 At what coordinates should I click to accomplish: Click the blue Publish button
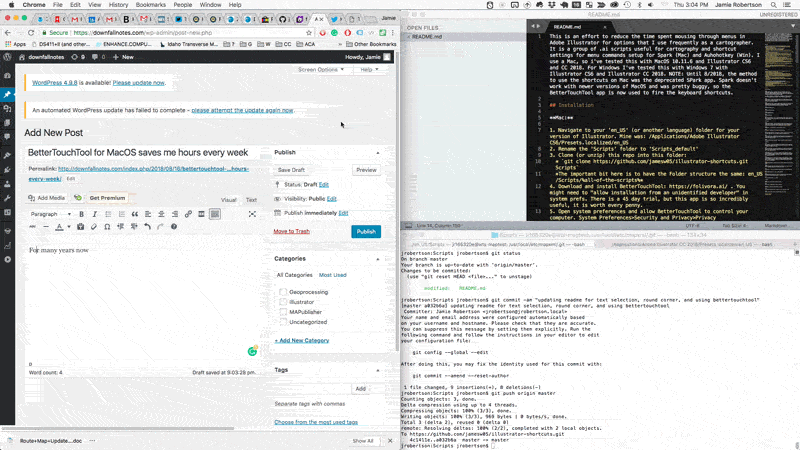pos(366,232)
